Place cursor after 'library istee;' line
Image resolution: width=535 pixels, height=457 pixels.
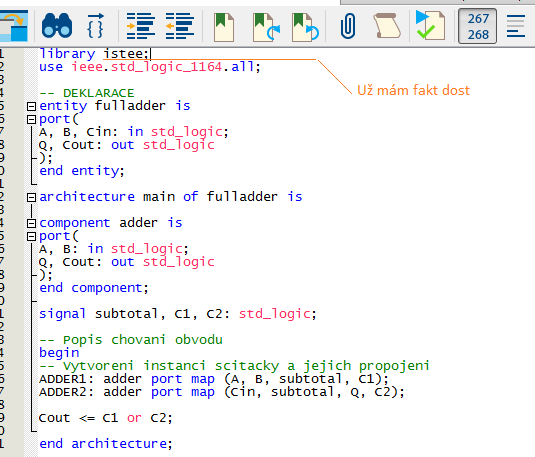[150, 54]
